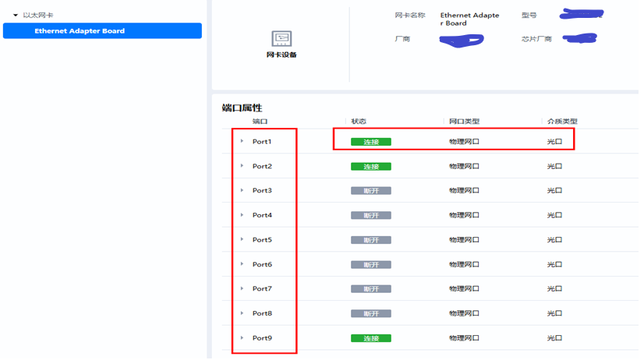The width and height of the screenshot is (644, 360).
Task: Expand the Port5 row arrow
Action: click(x=242, y=240)
